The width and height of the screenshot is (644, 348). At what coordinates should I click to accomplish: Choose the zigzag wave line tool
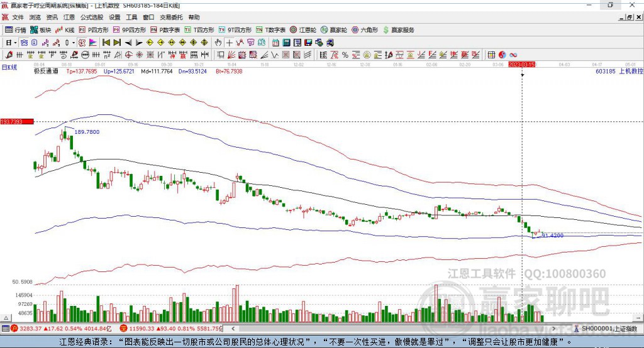pos(275,55)
